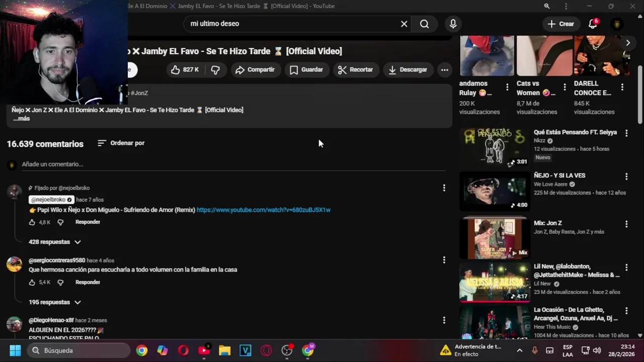The height and width of the screenshot is (362, 644).
Task: Click the taskbar Búsqueda search box
Action: [x=78, y=350]
